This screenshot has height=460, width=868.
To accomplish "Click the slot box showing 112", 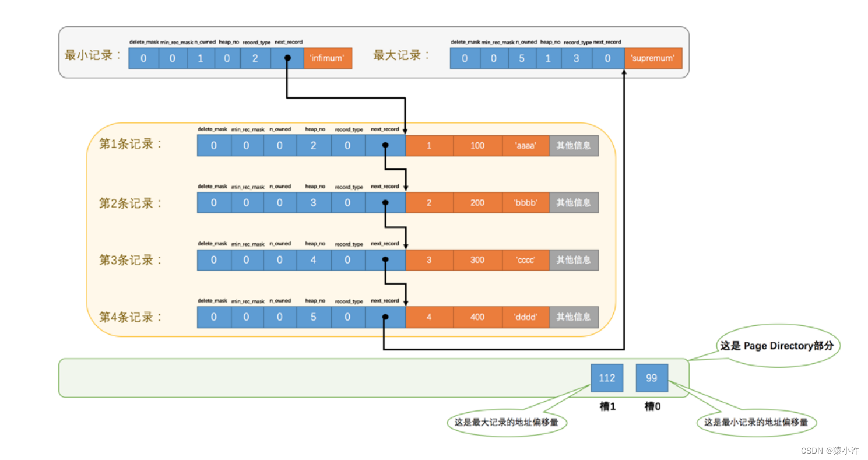I will coord(607,378).
